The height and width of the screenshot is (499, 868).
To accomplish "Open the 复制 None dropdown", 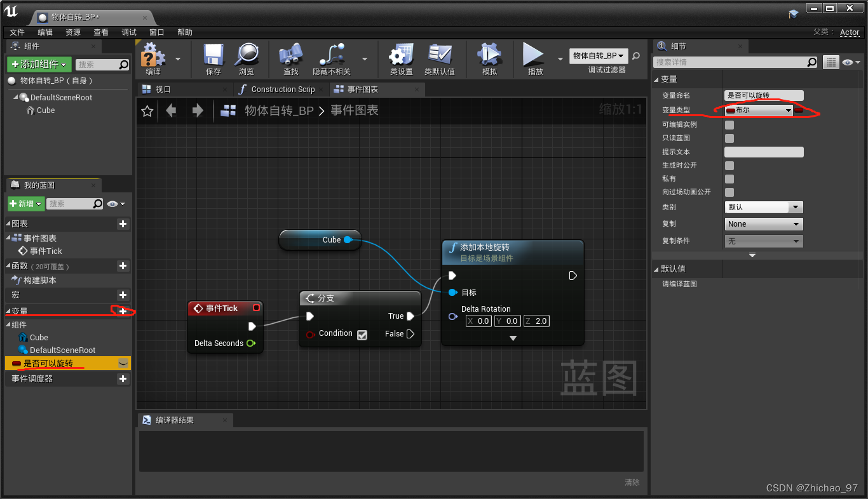I will pyautogui.click(x=764, y=224).
